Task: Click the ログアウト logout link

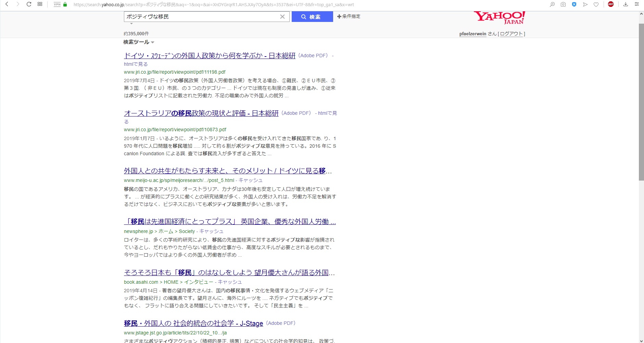Action: (x=512, y=34)
